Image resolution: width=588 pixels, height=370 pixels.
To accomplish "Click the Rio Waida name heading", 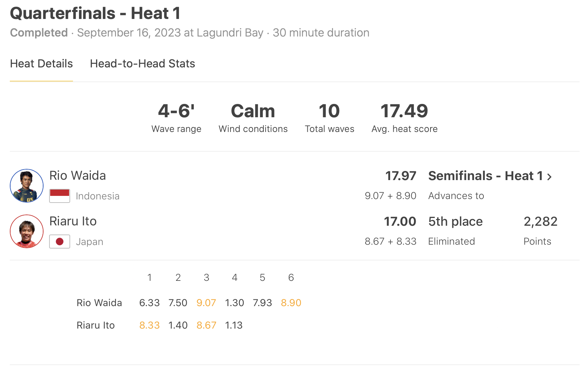I will pyautogui.click(x=78, y=176).
